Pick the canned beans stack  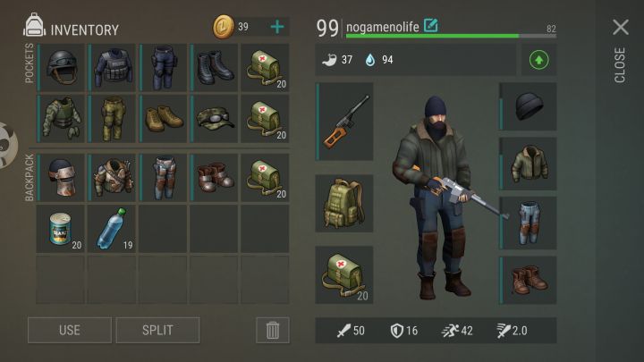coord(61,229)
